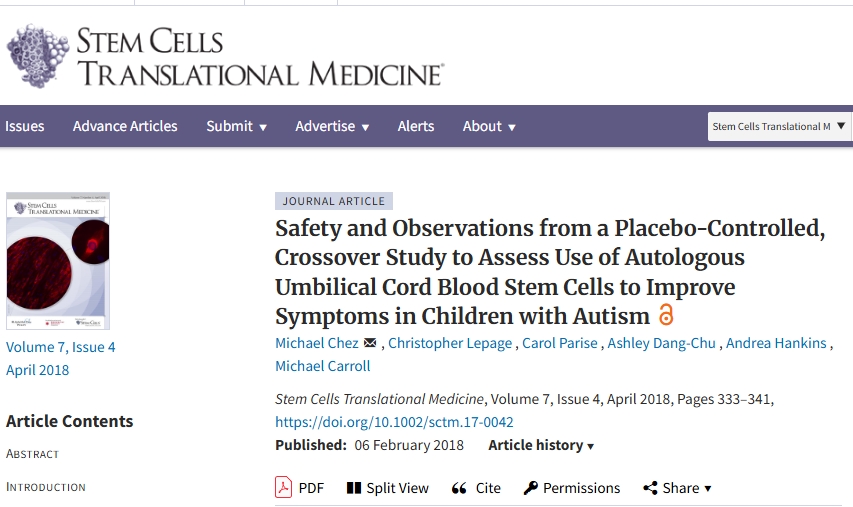Open the article DOI link

point(394,422)
